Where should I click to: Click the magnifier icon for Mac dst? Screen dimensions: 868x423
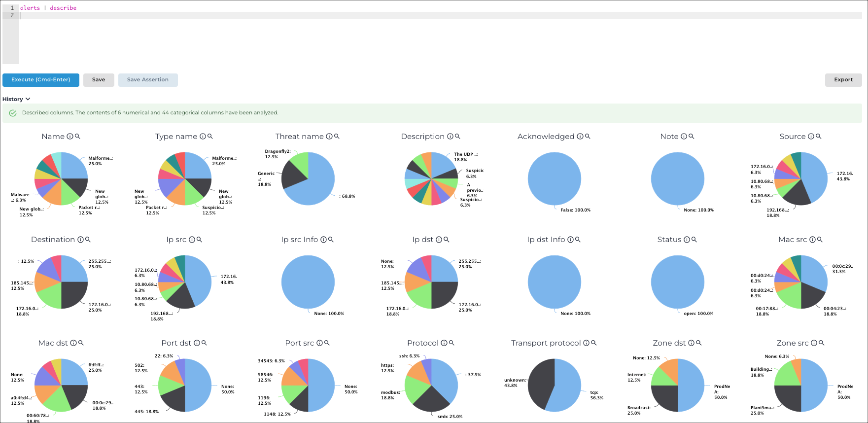[81, 343]
